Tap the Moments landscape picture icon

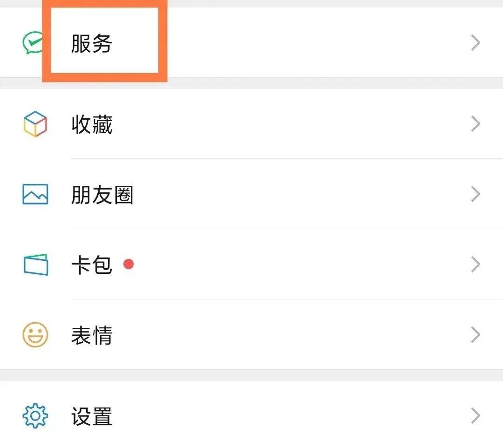click(x=35, y=194)
